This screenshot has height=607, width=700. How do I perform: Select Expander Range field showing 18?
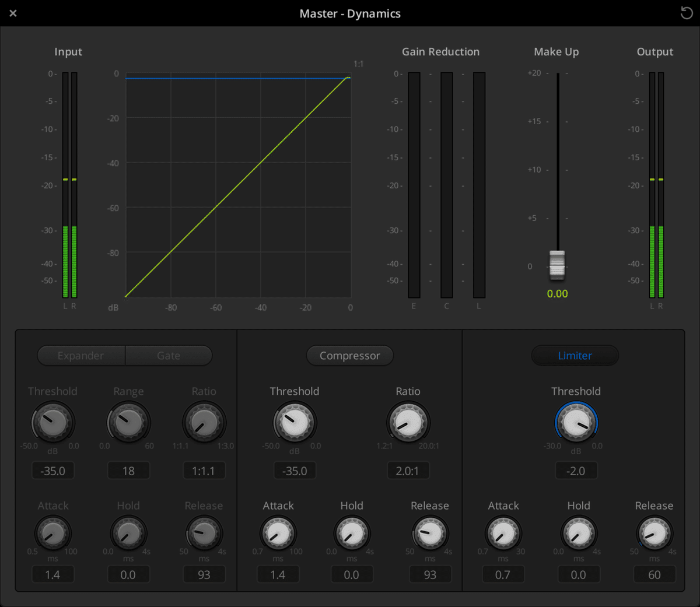click(x=128, y=471)
